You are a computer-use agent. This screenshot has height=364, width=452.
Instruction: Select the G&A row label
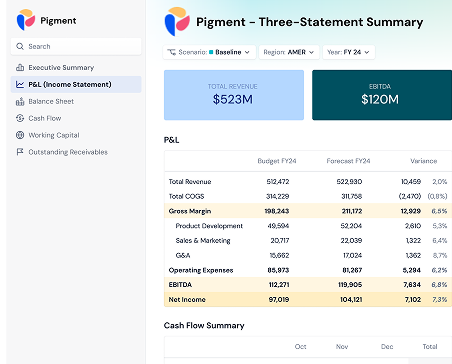183,255
